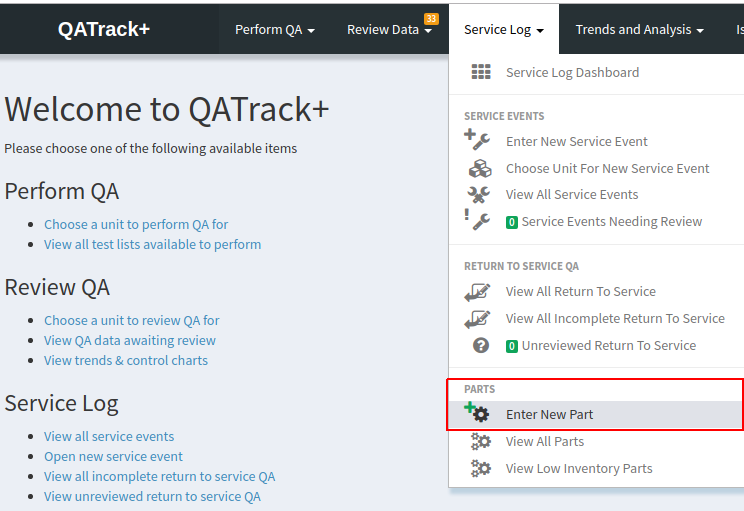This screenshot has width=744, height=511.
Task: Click the plus-wrench Enter New Service Event icon
Action: coord(477,139)
